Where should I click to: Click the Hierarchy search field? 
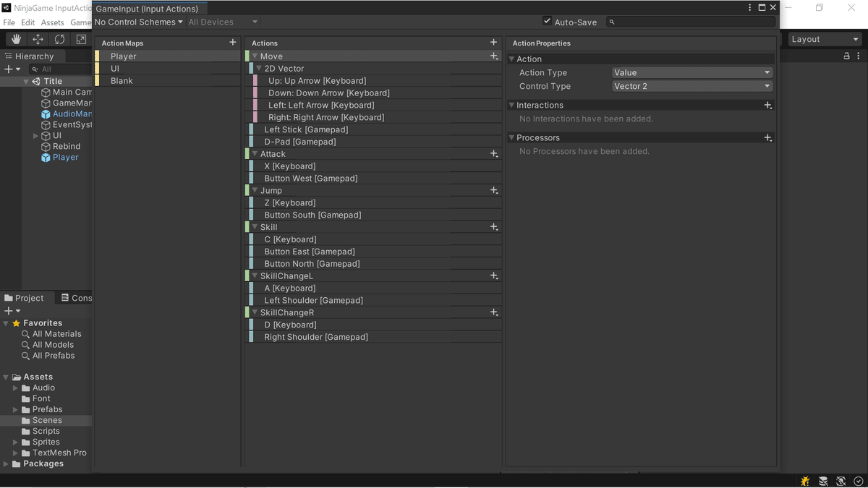(x=61, y=69)
